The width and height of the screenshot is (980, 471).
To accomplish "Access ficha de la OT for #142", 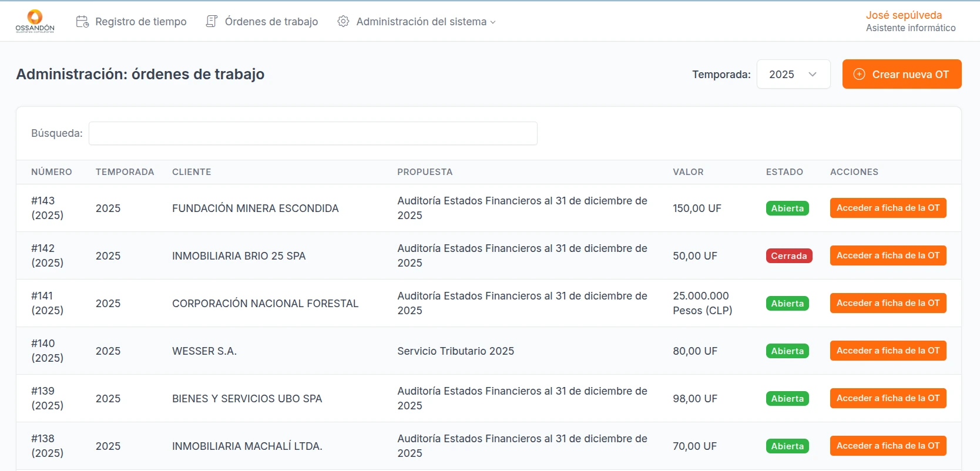I will (x=888, y=255).
